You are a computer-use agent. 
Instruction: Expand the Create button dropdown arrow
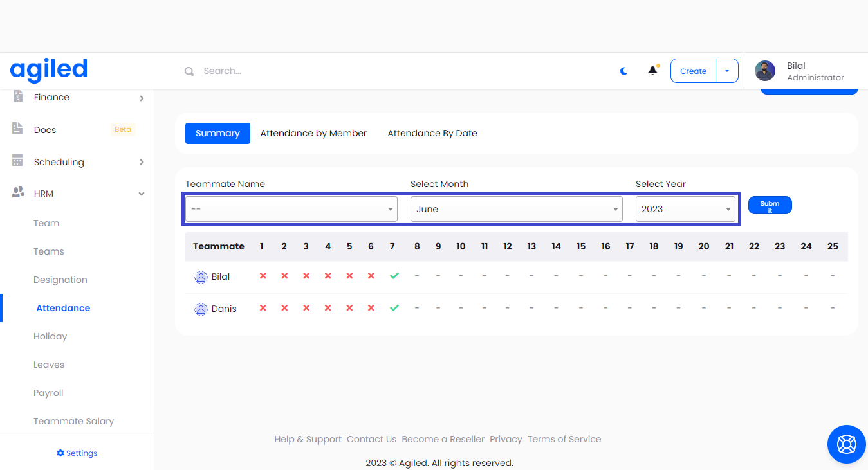tap(727, 71)
